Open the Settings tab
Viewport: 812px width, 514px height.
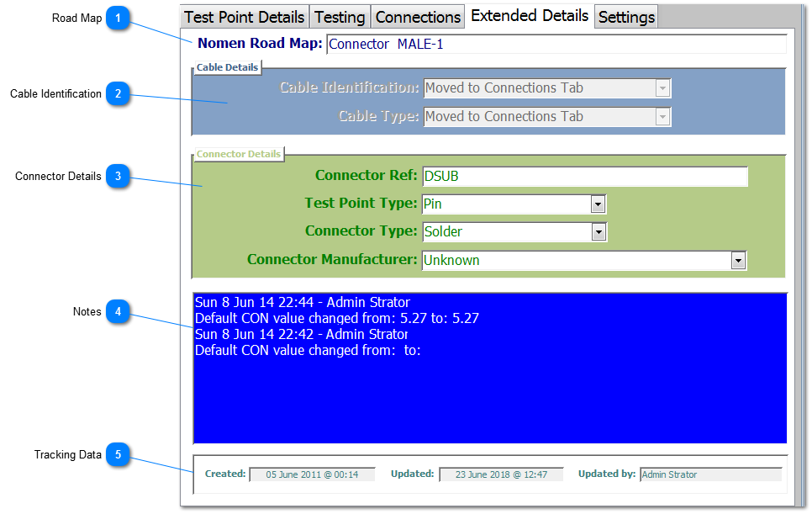(x=626, y=17)
